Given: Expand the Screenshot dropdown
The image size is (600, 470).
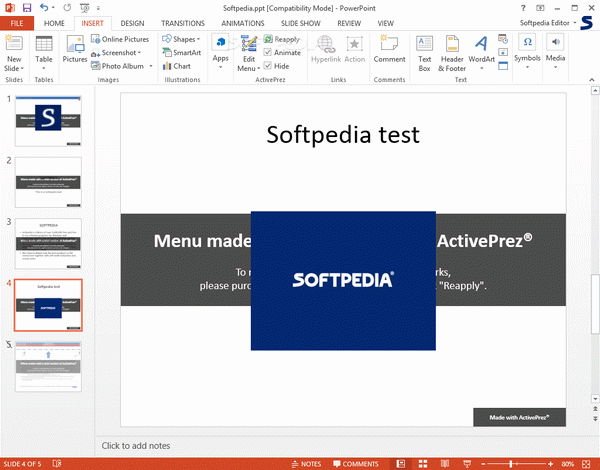Looking at the screenshot, I should pyautogui.click(x=139, y=53).
